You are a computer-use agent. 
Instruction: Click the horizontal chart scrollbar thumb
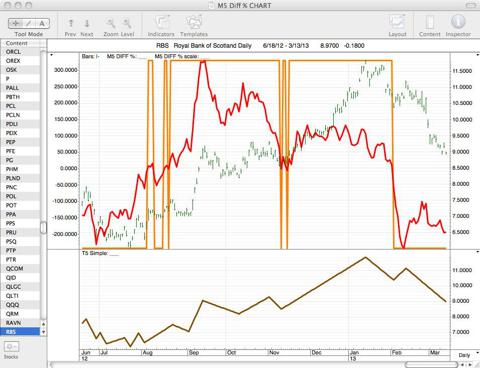click(431, 365)
